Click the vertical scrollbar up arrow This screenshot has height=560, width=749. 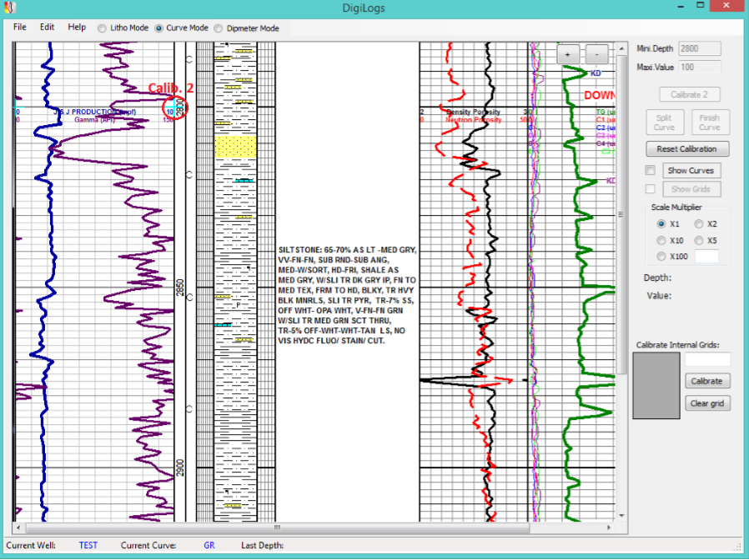[x=621, y=47]
